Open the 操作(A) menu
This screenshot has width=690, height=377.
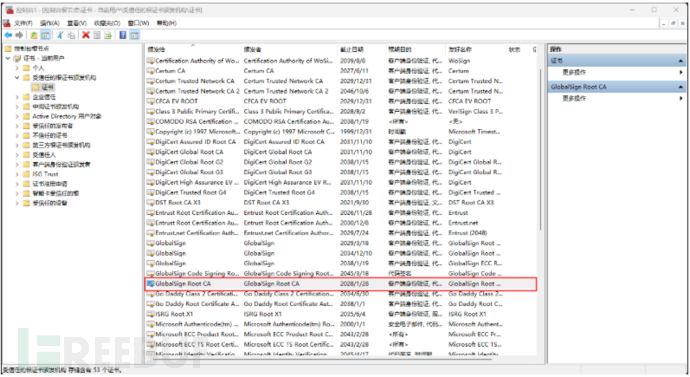[50, 23]
